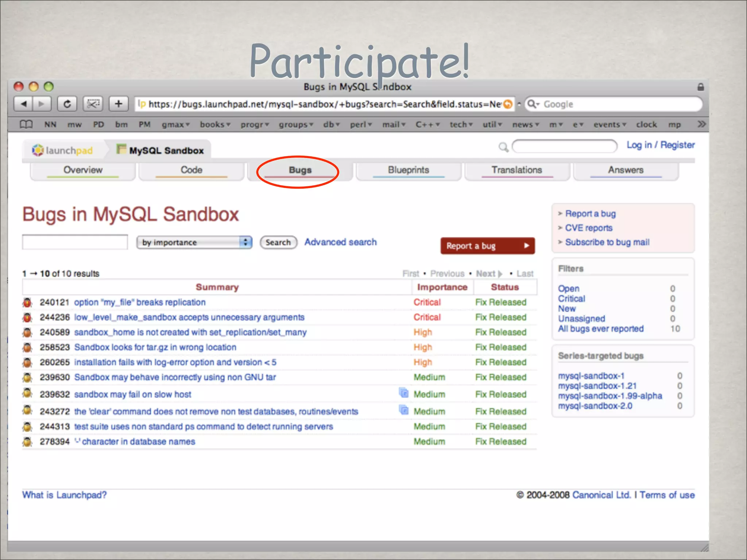Click the browser URL address field
This screenshot has width=747, height=560.
325,104
